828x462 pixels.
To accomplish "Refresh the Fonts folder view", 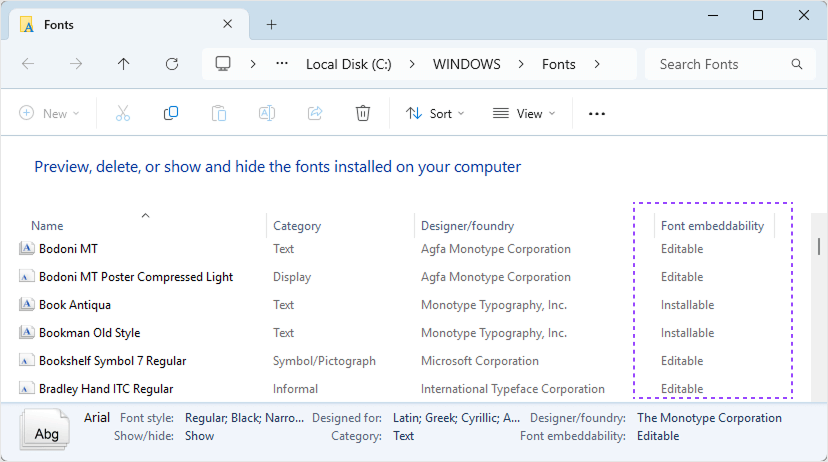I will (x=172, y=64).
